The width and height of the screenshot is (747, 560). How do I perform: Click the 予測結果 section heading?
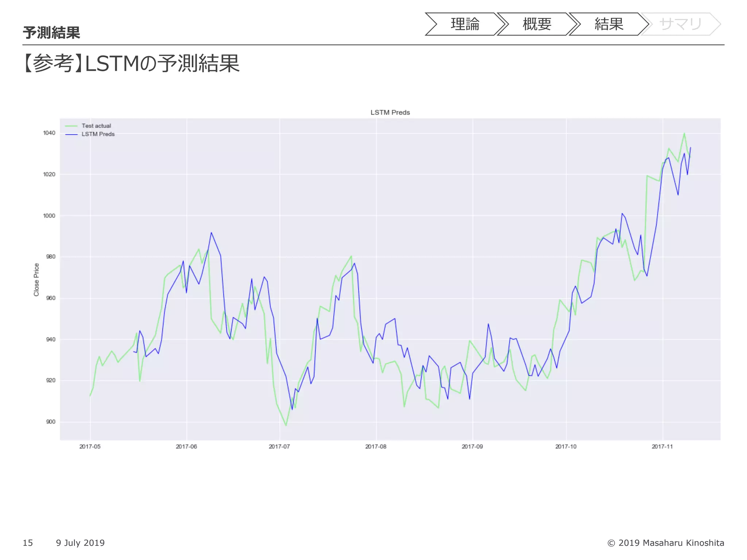pyautogui.click(x=51, y=33)
